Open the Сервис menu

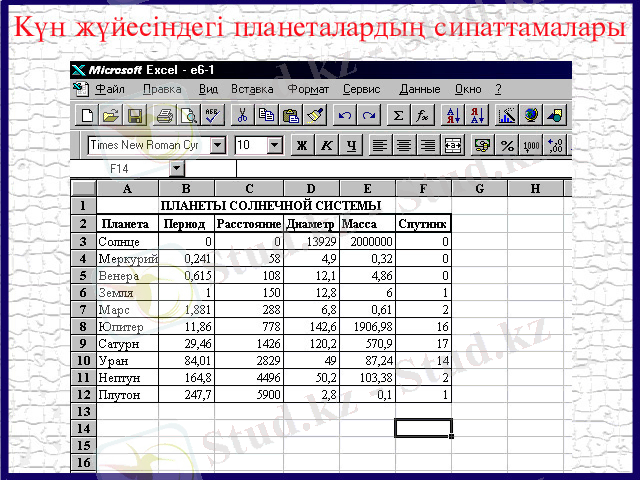point(362,89)
